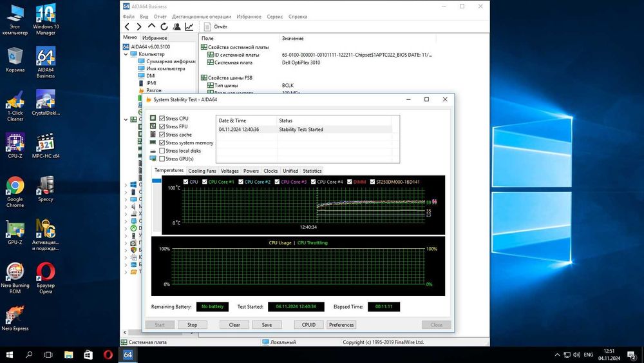This screenshot has width=644, height=363.
Task: Open the Файл menu
Action: coord(129,17)
